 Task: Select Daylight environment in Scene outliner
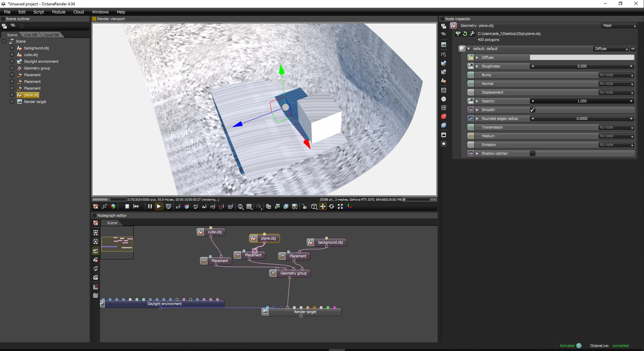[41, 61]
